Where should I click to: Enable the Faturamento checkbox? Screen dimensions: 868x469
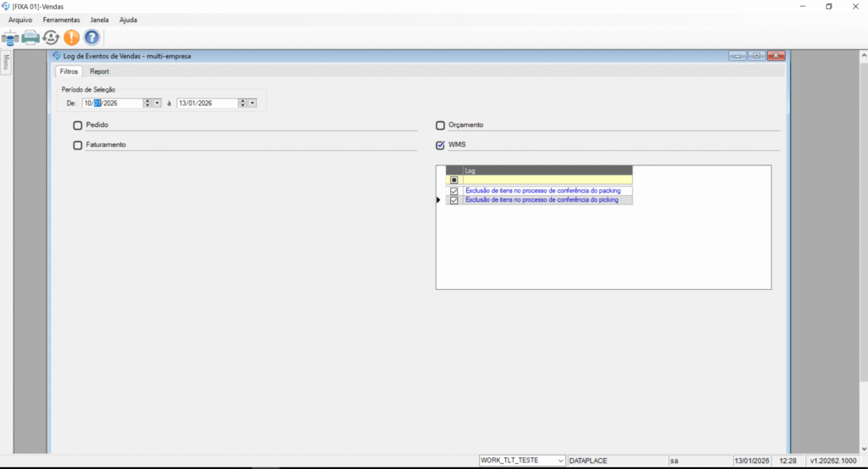click(x=78, y=145)
